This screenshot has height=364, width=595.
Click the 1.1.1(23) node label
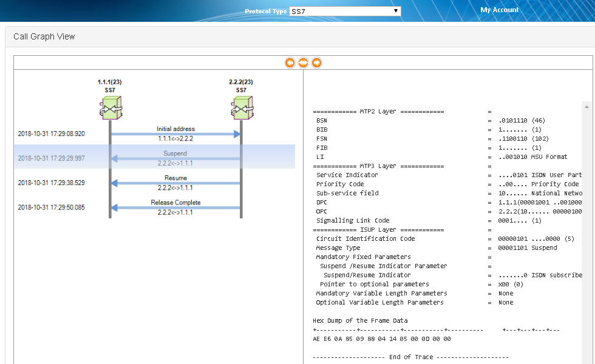(x=110, y=82)
